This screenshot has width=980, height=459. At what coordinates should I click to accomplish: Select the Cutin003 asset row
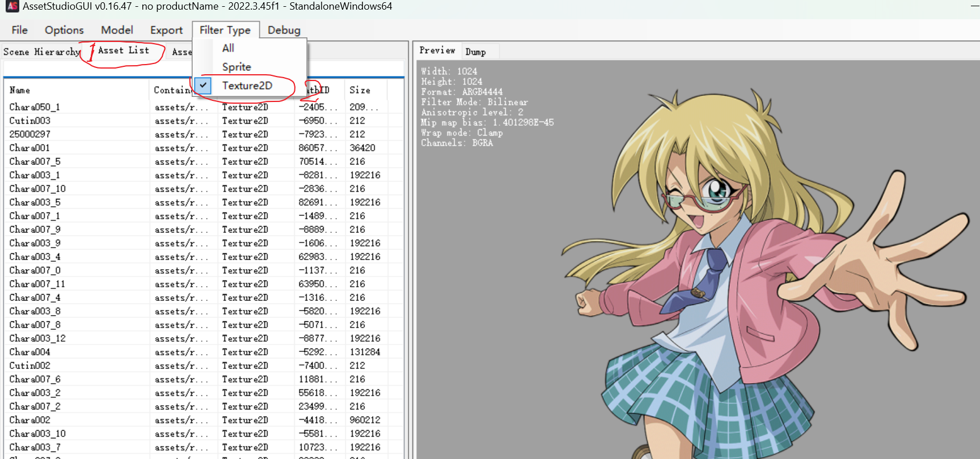tap(204, 121)
